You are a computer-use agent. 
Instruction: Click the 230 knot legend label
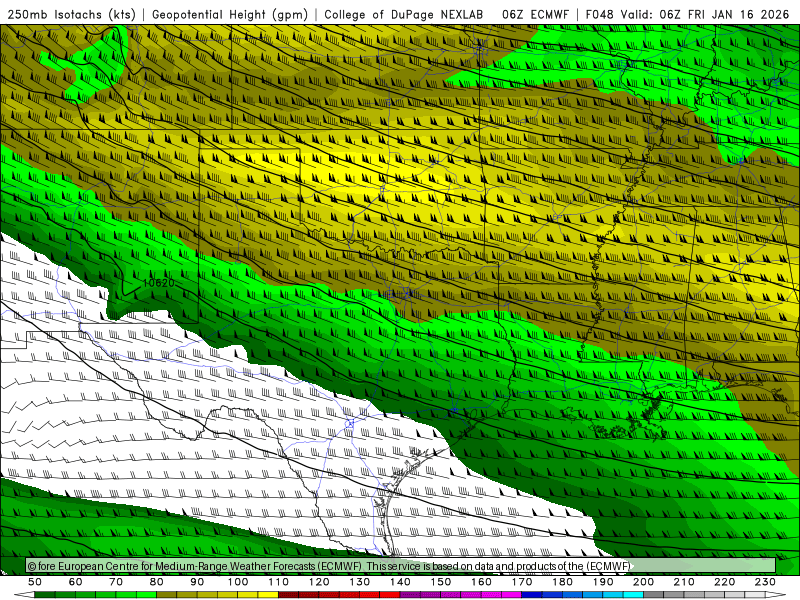pos(765,582)
